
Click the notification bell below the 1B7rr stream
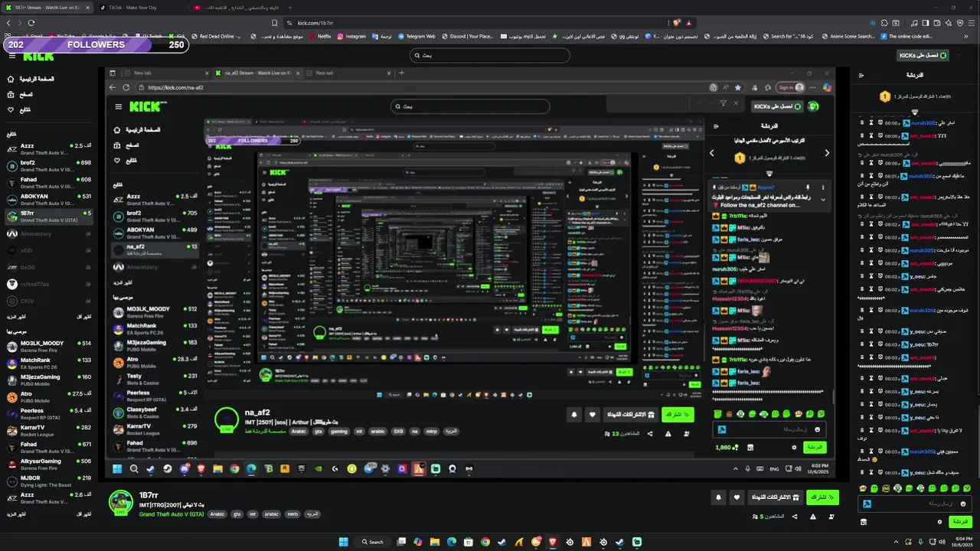click(718, 497)
